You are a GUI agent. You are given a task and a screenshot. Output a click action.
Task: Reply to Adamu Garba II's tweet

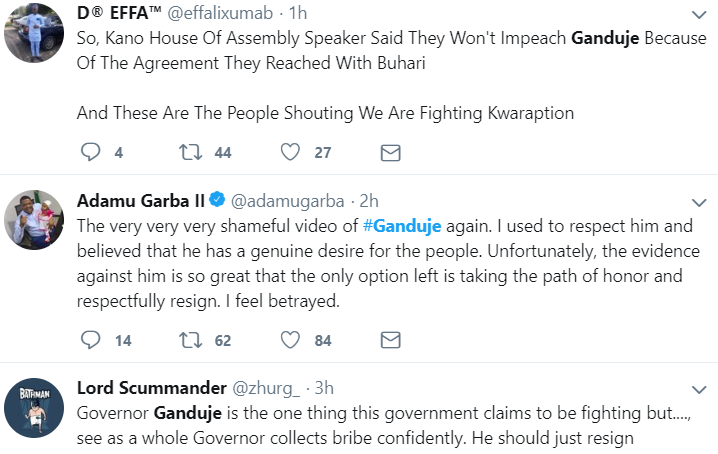tap(90, 340)
